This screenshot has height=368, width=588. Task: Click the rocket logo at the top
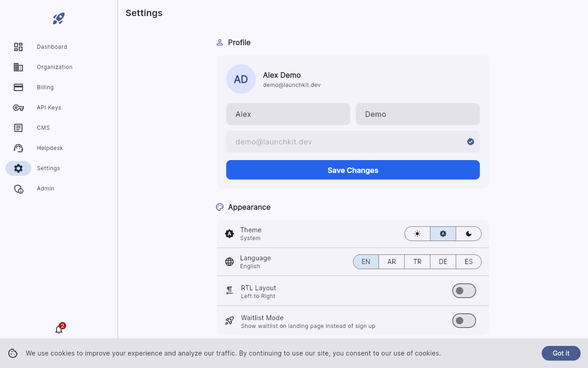tap(58, 18)
